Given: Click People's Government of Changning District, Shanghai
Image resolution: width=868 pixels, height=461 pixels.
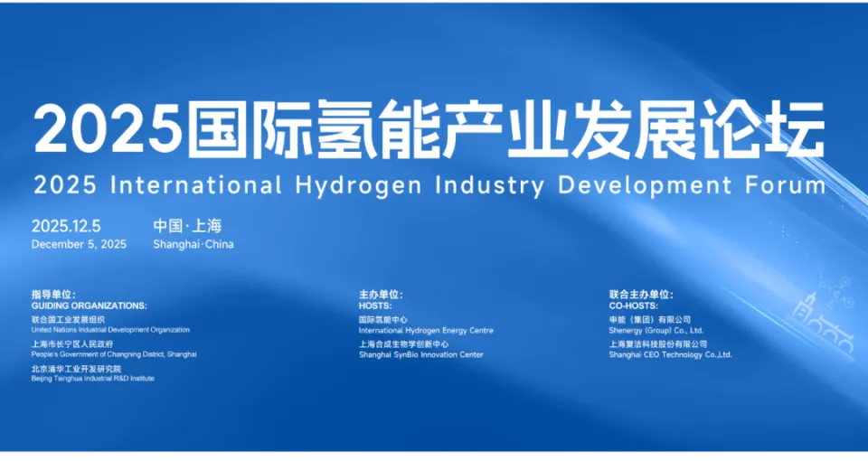Looking at the screenshot, I should (x=114, y=354).
